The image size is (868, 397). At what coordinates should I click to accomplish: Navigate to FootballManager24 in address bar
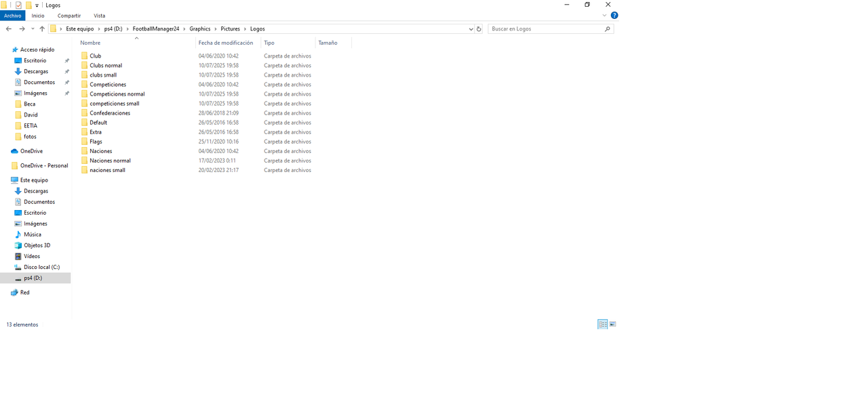(x=156, y=29)
